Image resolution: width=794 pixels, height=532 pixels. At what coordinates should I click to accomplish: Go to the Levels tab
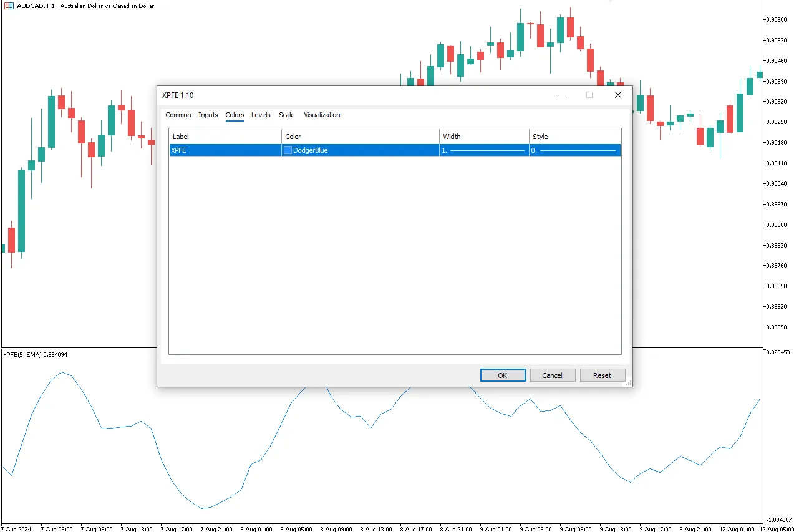[261, 115]
